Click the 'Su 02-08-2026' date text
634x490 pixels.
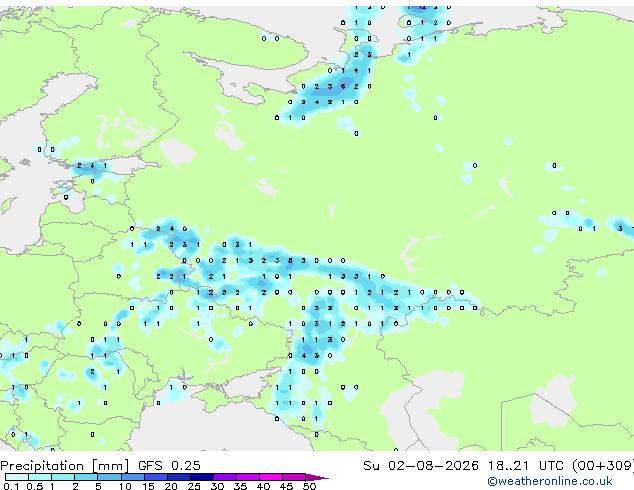pos(421,466)
